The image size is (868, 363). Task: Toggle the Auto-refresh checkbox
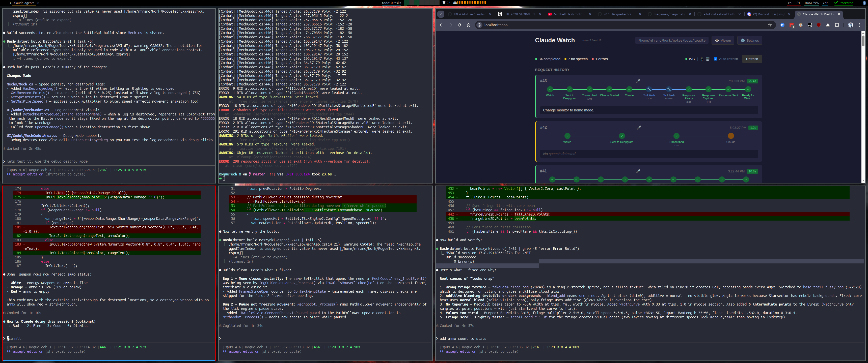point(715,59)
